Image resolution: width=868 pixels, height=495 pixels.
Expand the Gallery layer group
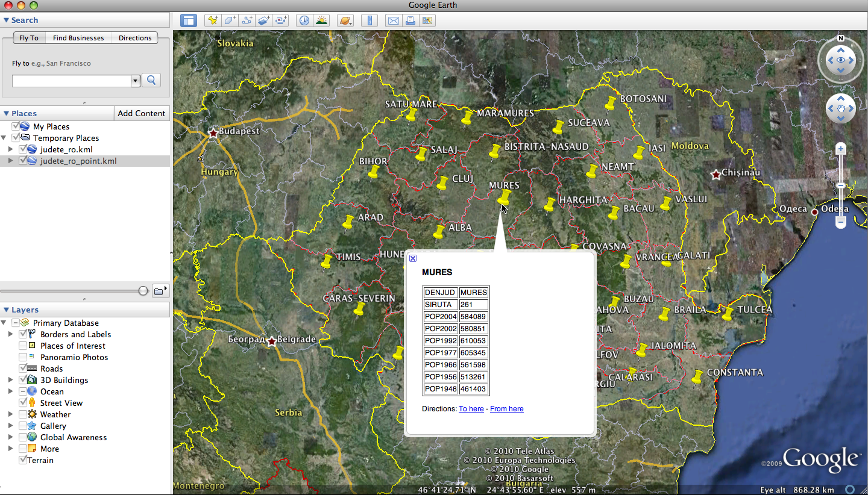click(x=10, y=426)
